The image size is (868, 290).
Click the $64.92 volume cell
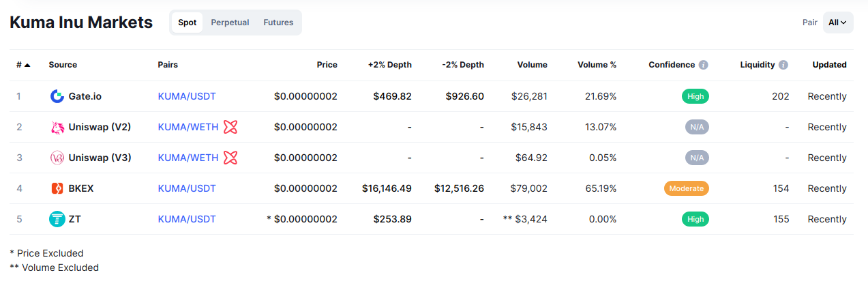(x=531, y=158)
